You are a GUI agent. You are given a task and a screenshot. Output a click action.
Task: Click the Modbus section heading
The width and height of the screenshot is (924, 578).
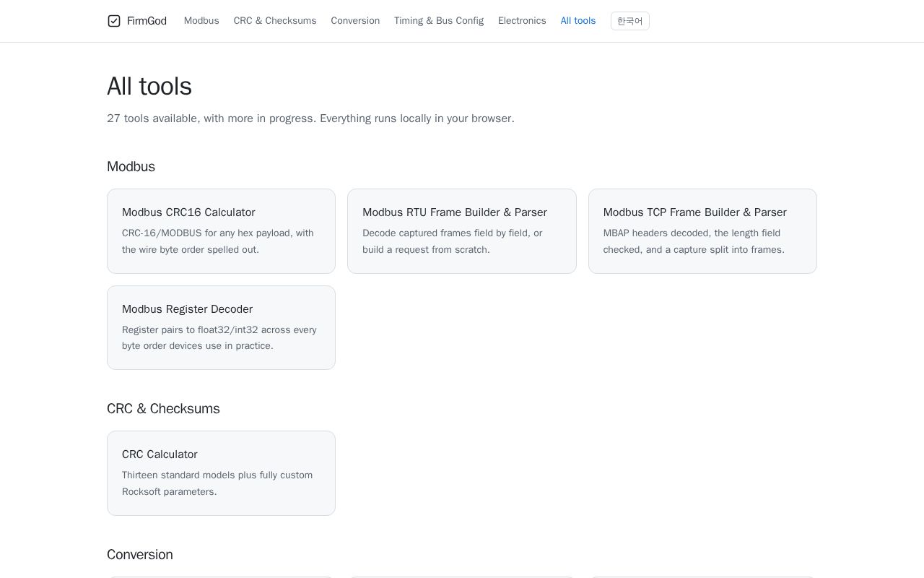point(131,167)
